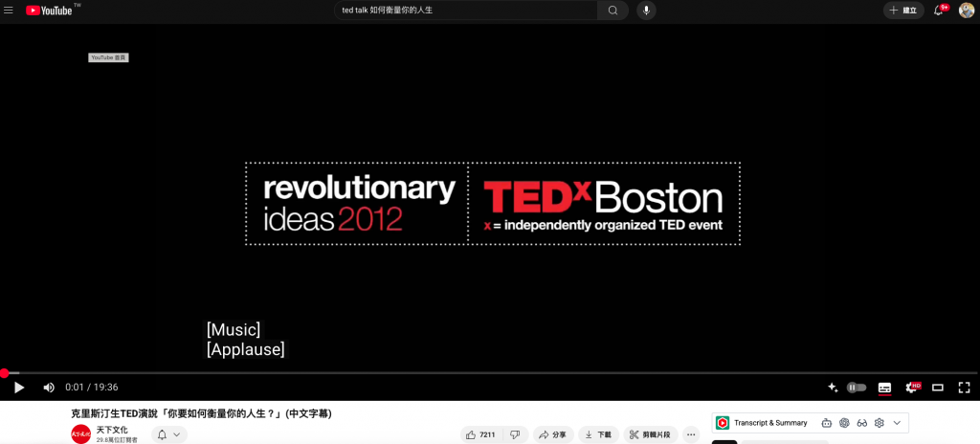The width and height of the screenshot is (980, 444).
Task: Like the video with 7211 likes
Action: (481, 434)
